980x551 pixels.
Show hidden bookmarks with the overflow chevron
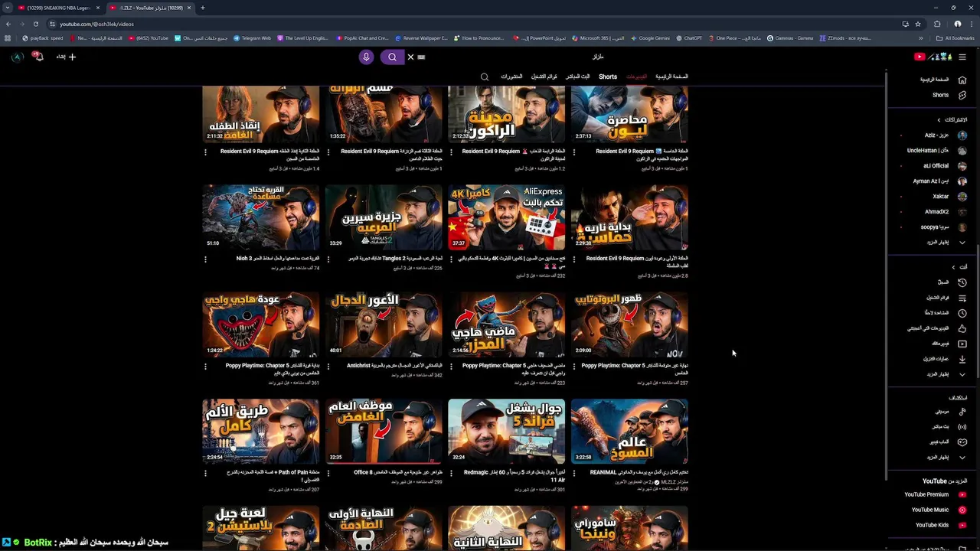tap(921, 38)
